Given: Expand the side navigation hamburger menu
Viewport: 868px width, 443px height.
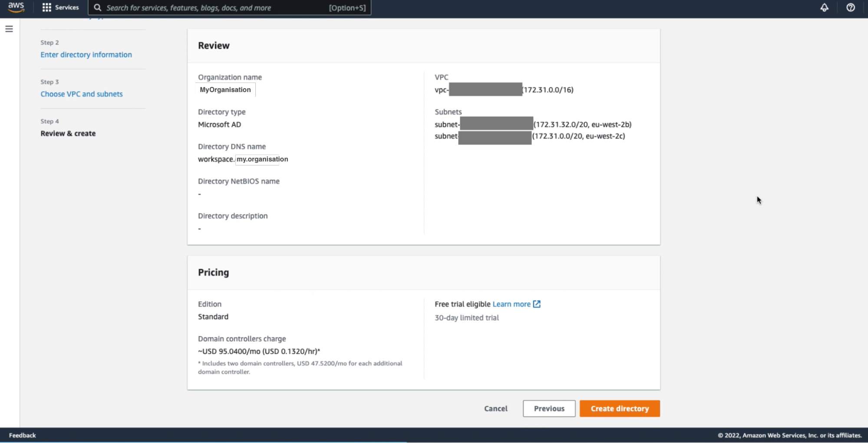Looking at the screenshot, I should [9, 29].
